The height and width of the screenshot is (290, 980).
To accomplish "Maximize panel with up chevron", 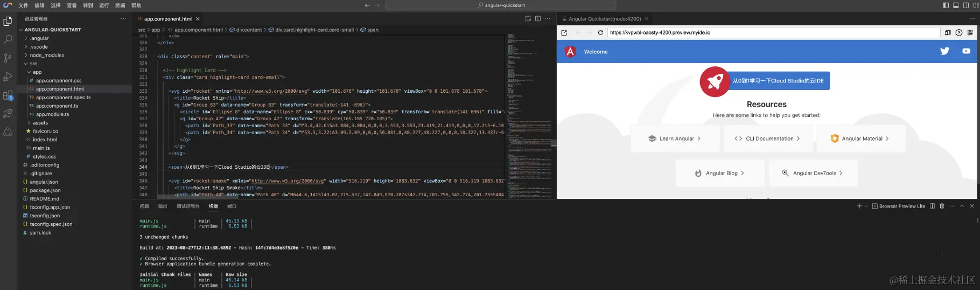I will 962,206.
